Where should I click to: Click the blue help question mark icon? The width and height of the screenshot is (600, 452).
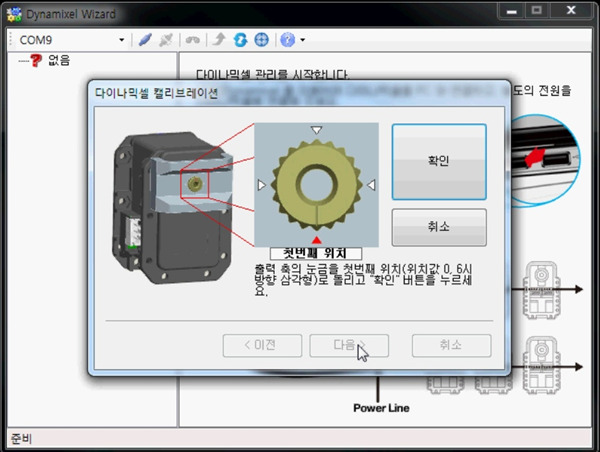(x=287, y=40)
